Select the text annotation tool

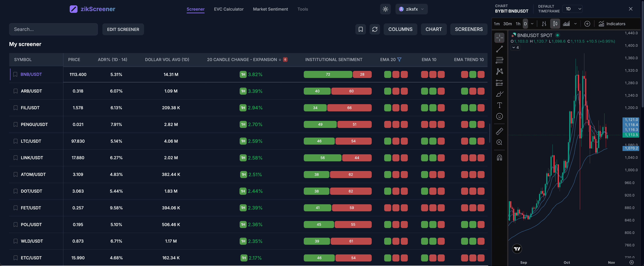click(499, 105)
